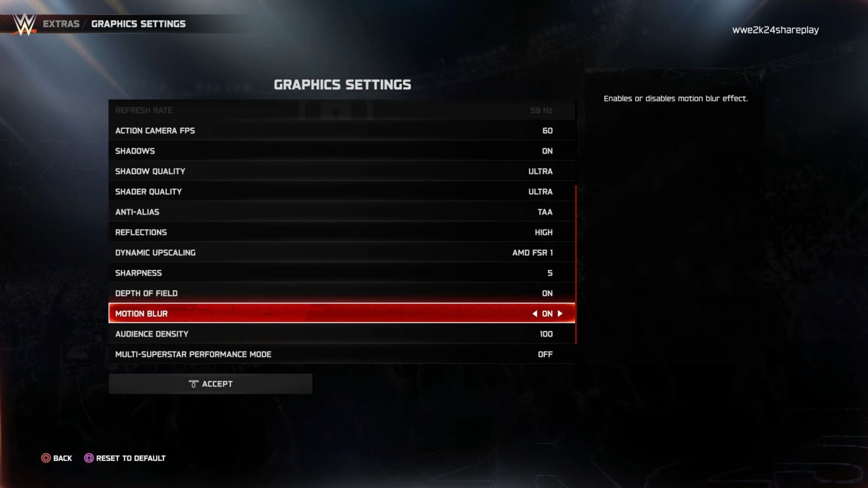Click Reset to Default button
This screenshot has width=868, height=488.
(131, 458)
